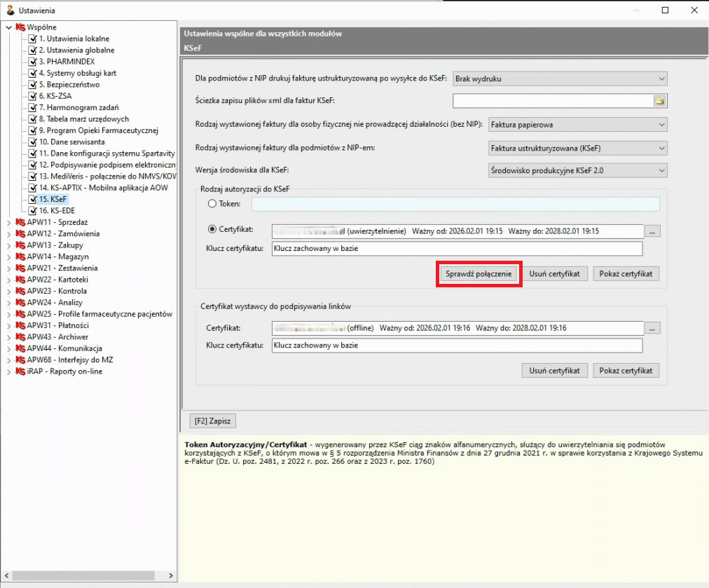The height and width of the screenshot is (588, 709).
Task: Click the checkmark icon of 1. Ustawienia lokalne
Action: pos(32,39)
